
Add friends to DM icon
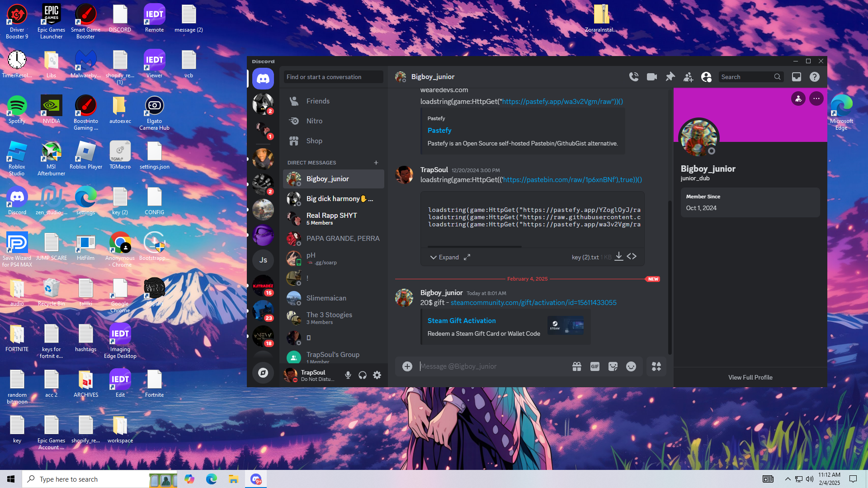coord(688,77)
